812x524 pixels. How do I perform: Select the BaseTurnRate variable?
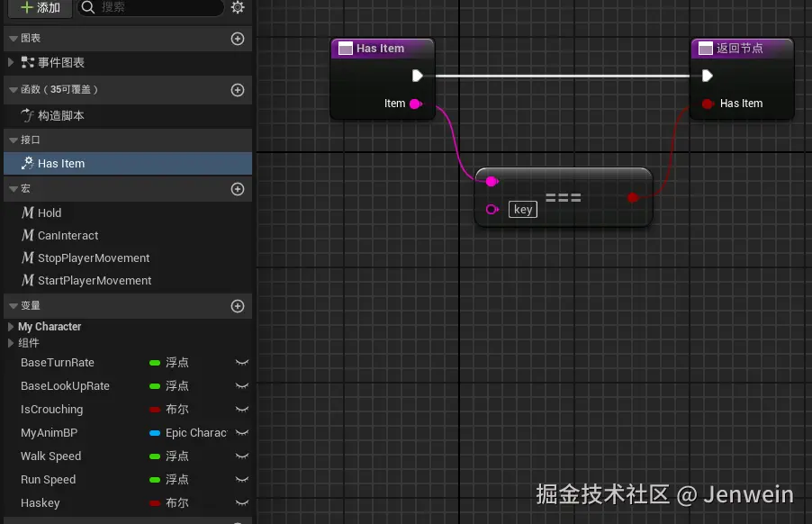pos(58,363)
